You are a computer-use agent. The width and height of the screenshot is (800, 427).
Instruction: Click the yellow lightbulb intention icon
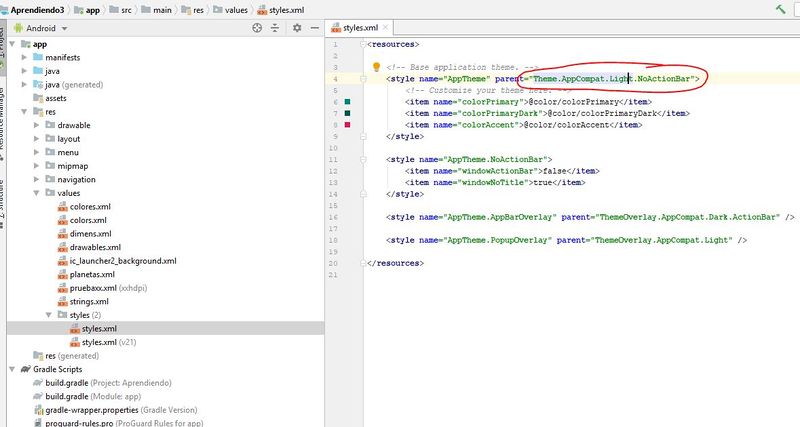click(x=377, y=67)
